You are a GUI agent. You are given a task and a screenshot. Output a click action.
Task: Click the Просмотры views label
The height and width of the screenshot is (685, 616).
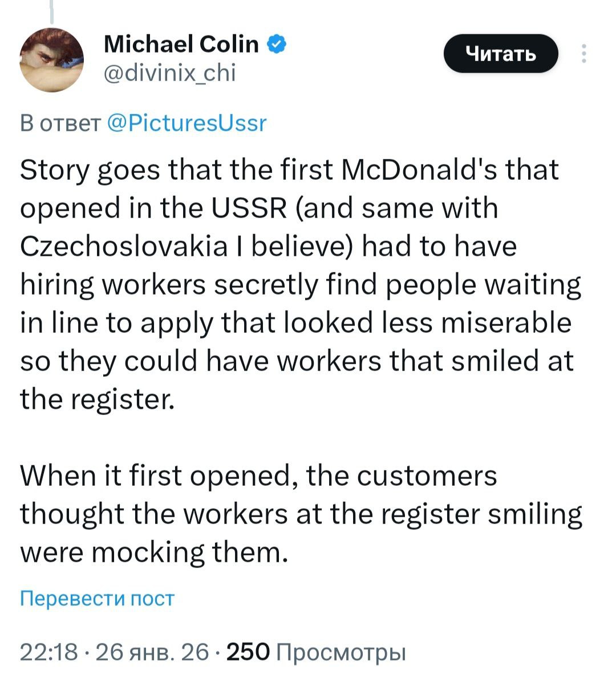[x=341, y=651]
